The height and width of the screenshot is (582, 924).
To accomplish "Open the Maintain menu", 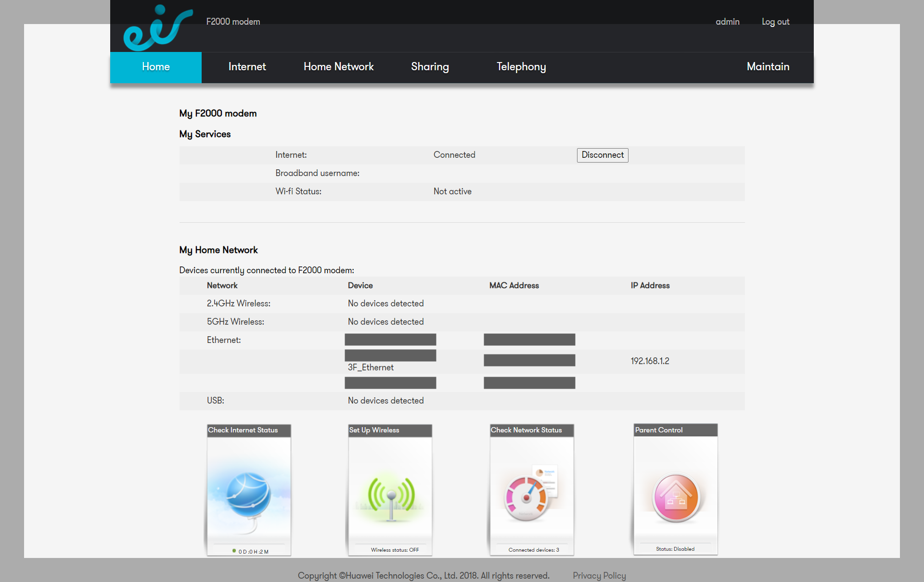I will 768,67.
